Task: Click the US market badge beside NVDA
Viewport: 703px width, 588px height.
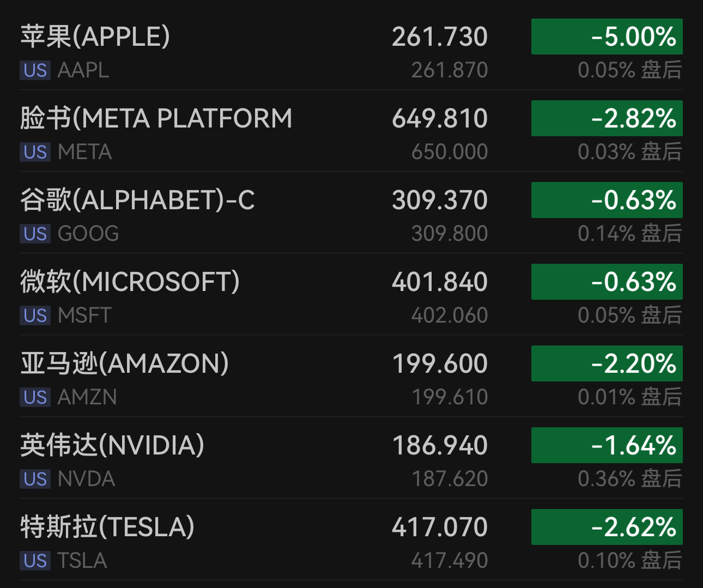Action: tap(35, 479)
